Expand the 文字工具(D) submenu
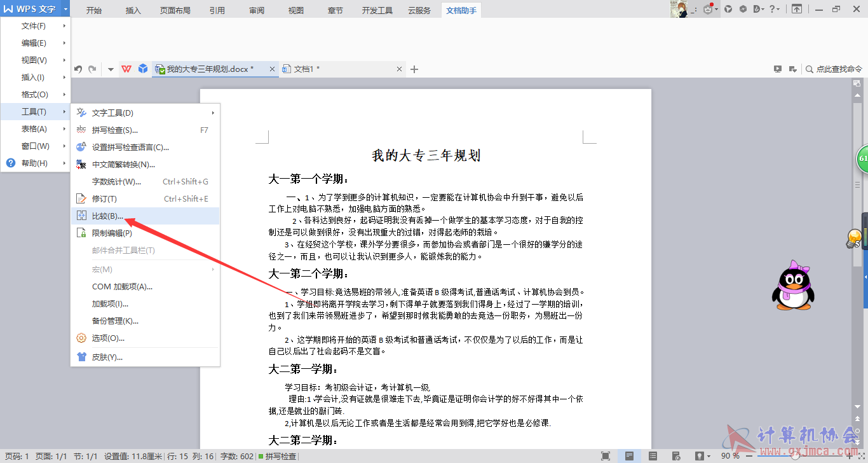Image resolution: width=868 pixels, height=463 pixels. point(145,113)
